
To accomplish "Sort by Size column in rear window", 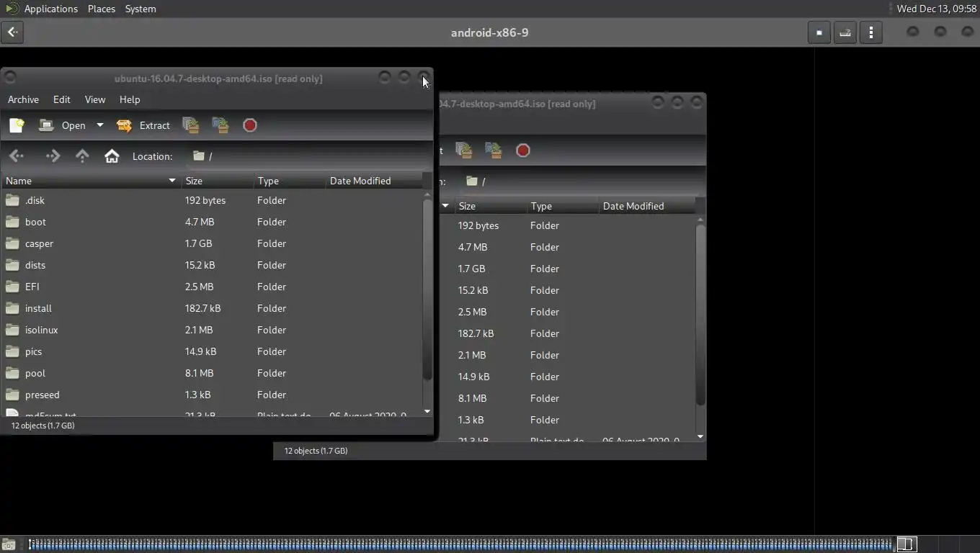I will point(490,206).
